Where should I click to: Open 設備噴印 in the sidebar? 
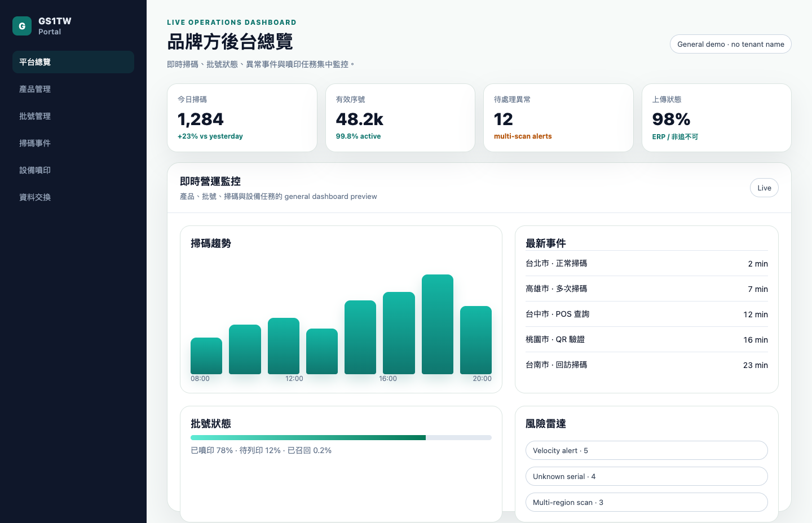pyautogui.click(x=73, y=170)
